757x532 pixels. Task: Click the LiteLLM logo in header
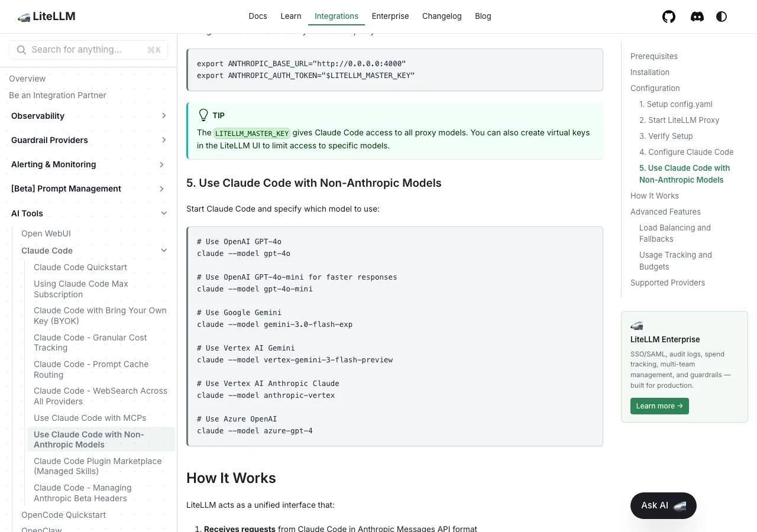(47, 17)
